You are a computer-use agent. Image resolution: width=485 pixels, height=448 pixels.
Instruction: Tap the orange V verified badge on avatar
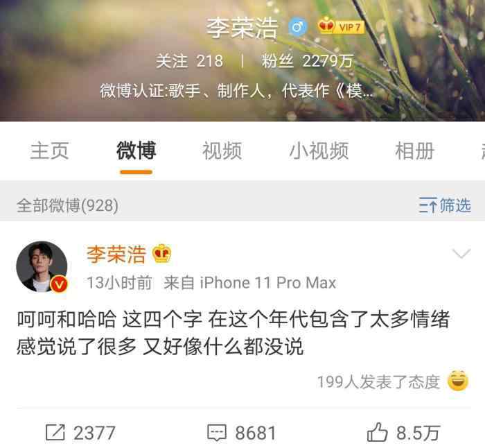pyautogui.click(x=59, y=284)
